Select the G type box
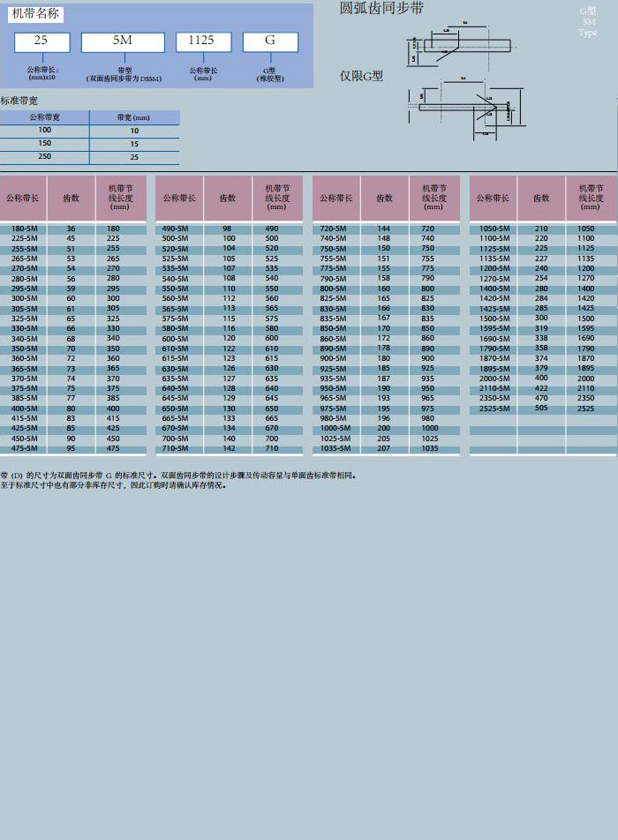Viewport: 618px width, 840px height. click(270, 41)
